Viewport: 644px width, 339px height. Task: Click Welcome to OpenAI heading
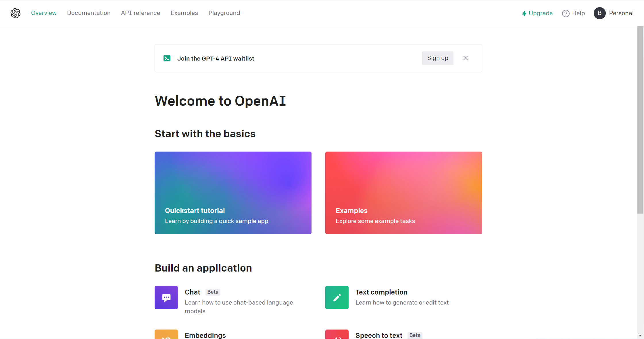220,101
